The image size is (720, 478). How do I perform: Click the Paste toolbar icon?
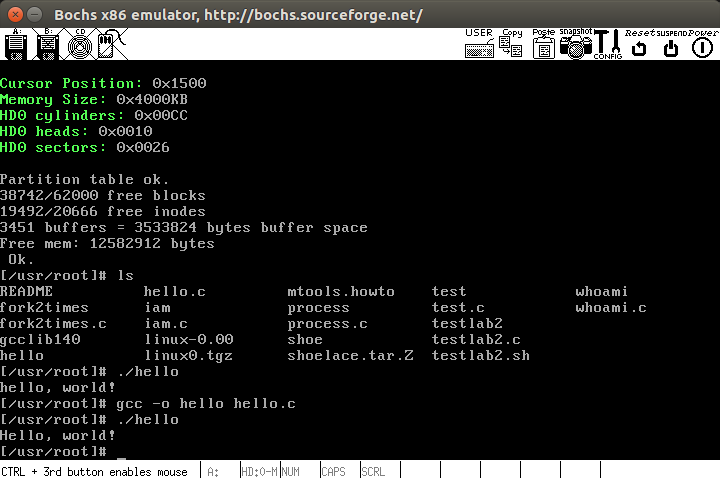tap(544, 45)
